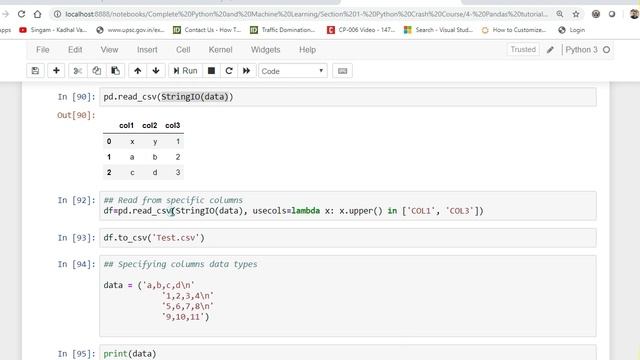Click row 2 index in output table
This screenshot has height=360, width=640.
pos(109,172)
